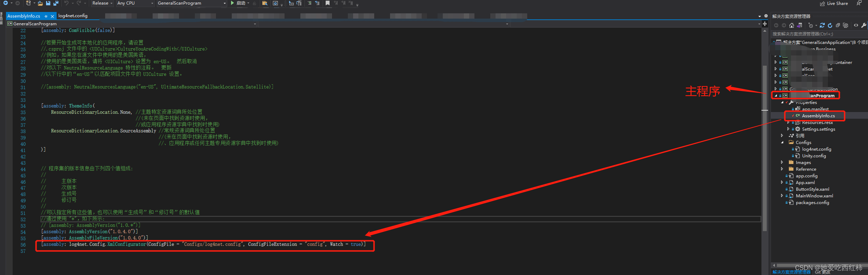Click the Find in Files folder icon
868x275 pixels.
pyautogui.click(x=265, y=3)
